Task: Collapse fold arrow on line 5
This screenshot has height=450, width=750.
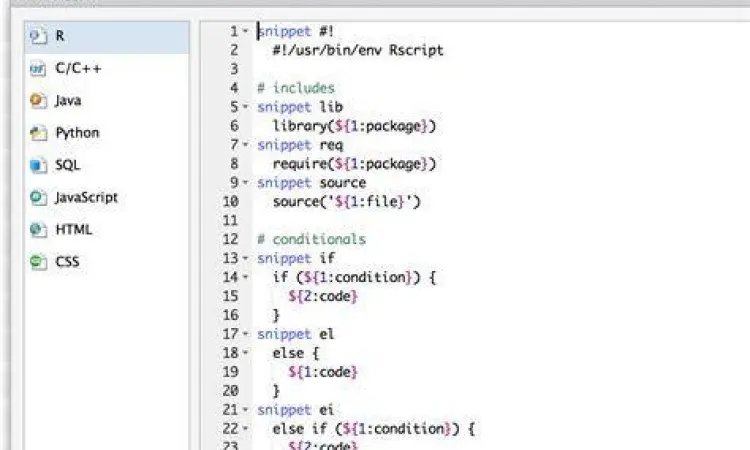Action: point(245,107)
